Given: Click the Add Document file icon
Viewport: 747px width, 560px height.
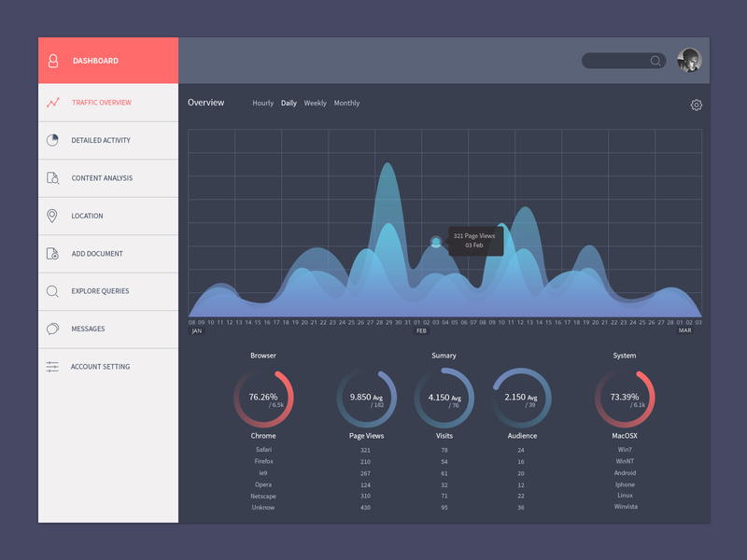Looking at the screenshot, I should click(x=52, y=253).
